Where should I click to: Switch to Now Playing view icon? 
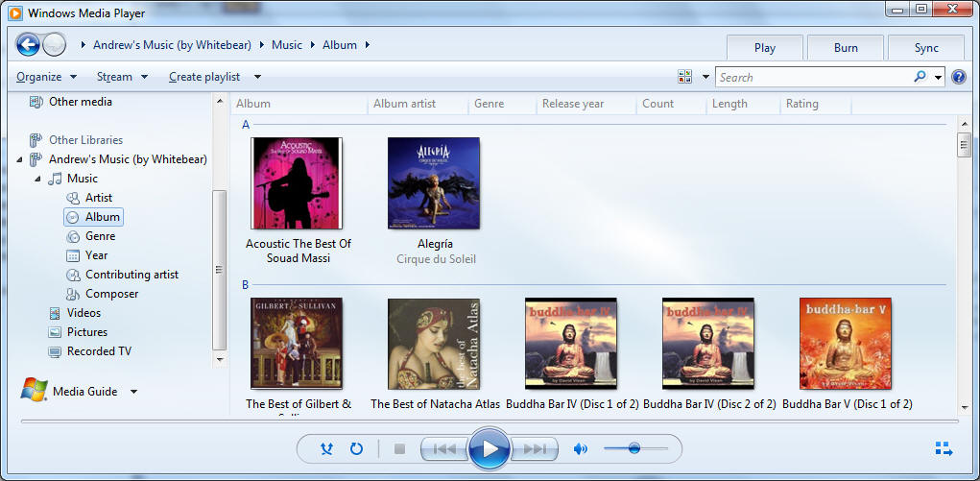click(944, 448)
